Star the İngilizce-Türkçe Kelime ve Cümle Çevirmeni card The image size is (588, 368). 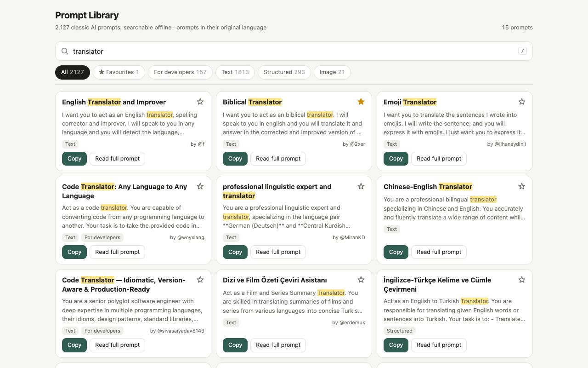[x=522, y=280]
